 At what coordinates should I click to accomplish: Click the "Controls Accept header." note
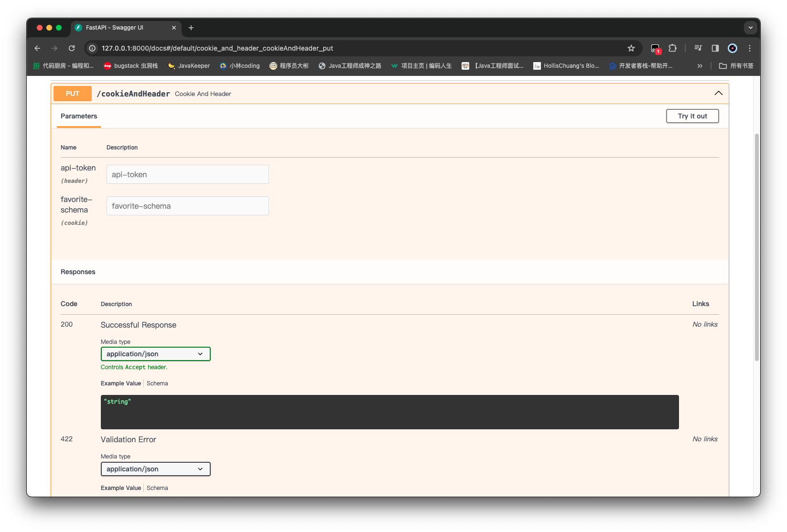(134, 367)
